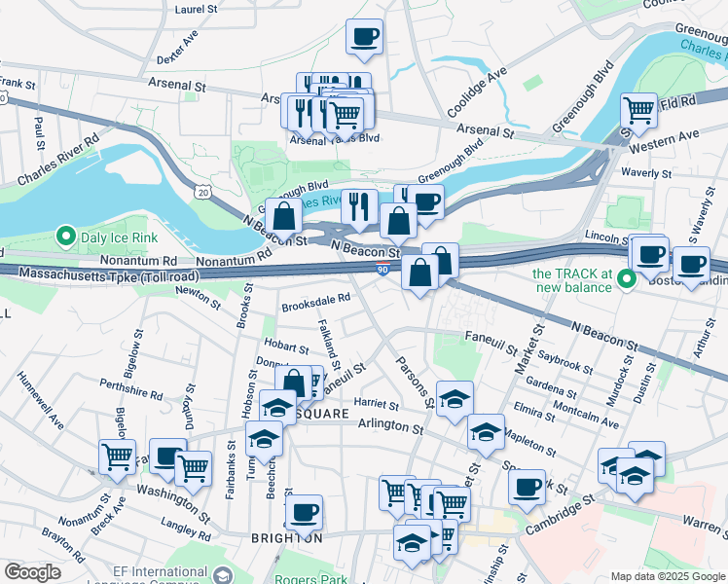
Task: Click the EF International Language Campus pin
Action: pos(224,575)
